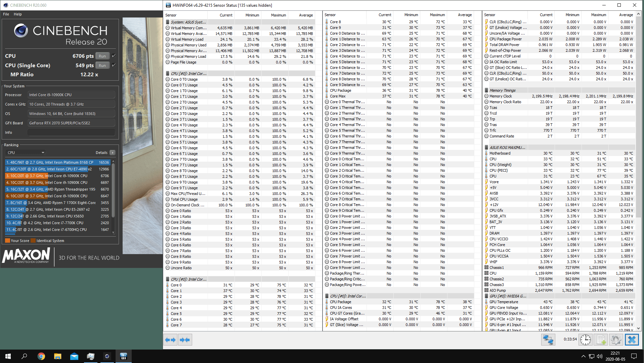Reset the elapsed time clock icon

[585, 340]
